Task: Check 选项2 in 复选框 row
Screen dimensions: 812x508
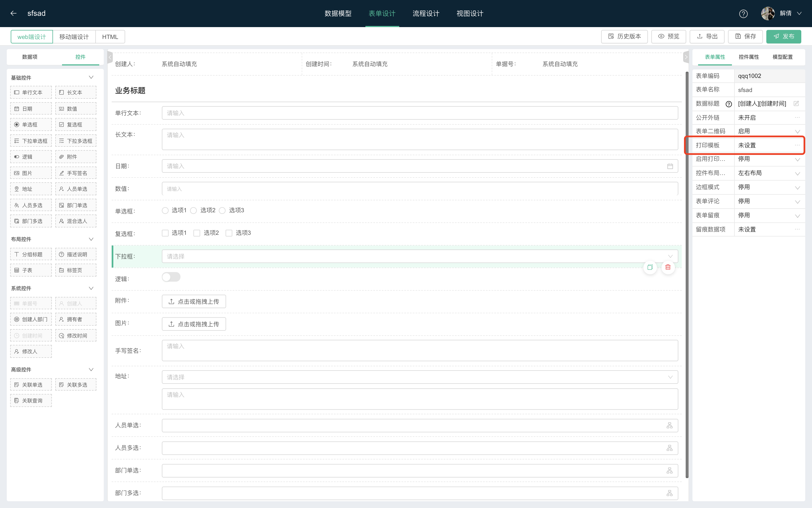Action: coord(197,233)
